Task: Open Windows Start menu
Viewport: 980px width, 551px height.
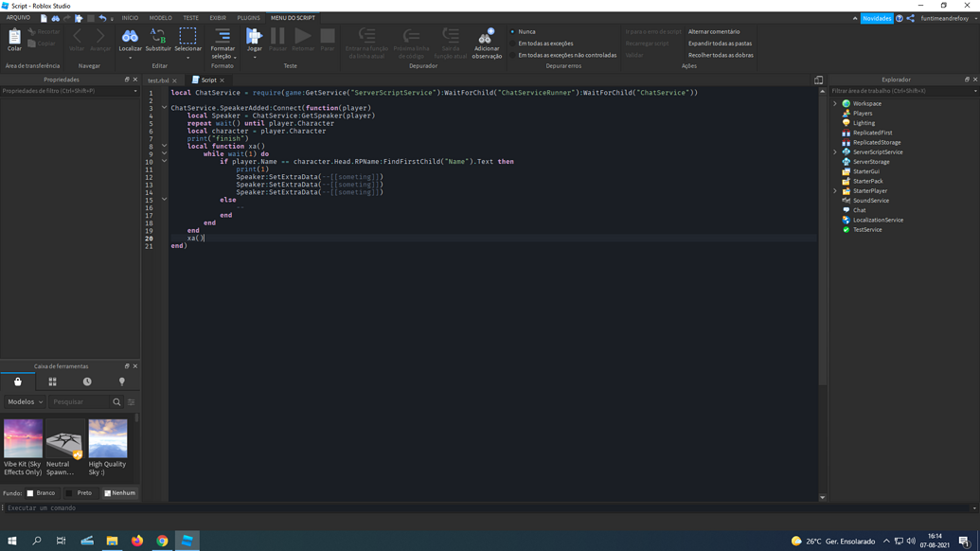Action: pyautogui.click(x=12, y=541)
